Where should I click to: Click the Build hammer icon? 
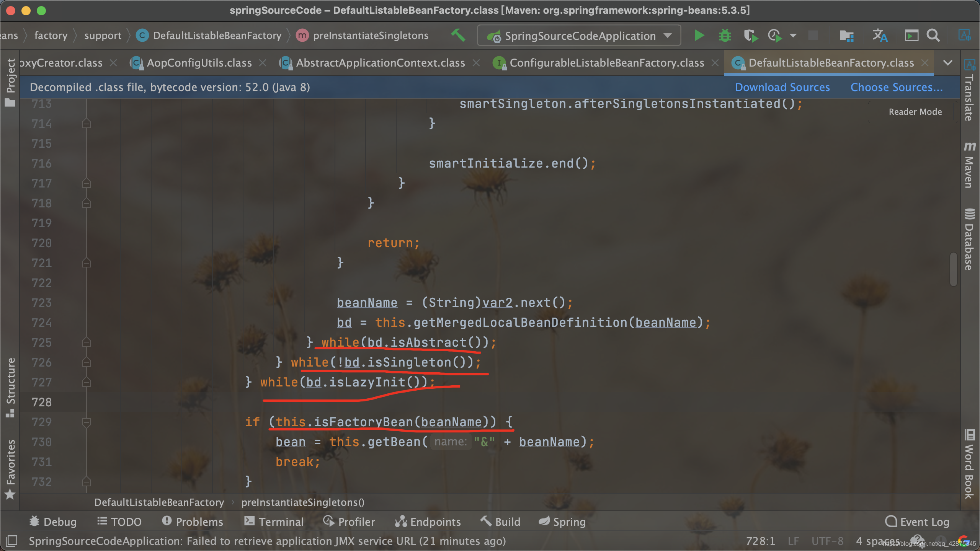(458, 36)
